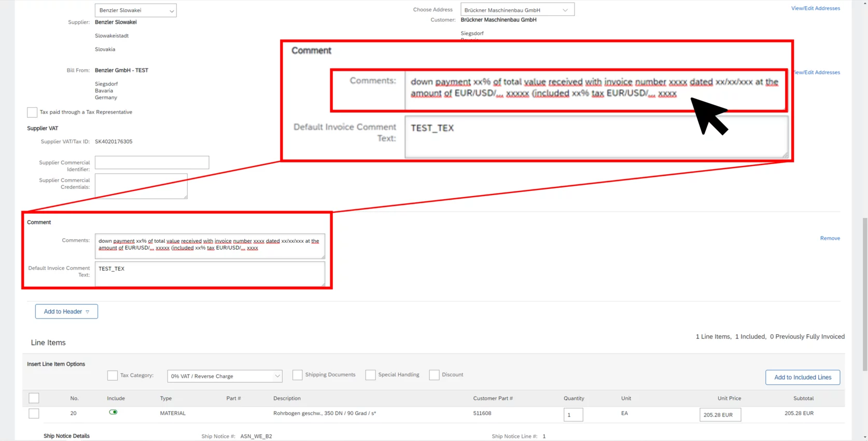Click the resize grip of the Comments text area
Image resolution: width=868 pixels, height=441 pixels.
point(323,256)
